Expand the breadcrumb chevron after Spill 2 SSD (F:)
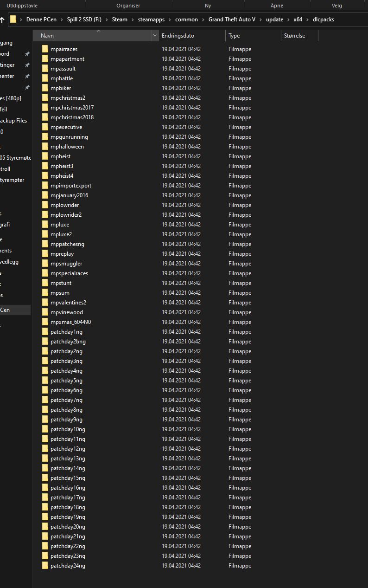The width and height of the screenshot is (368, 588). (x=107, y=19)
